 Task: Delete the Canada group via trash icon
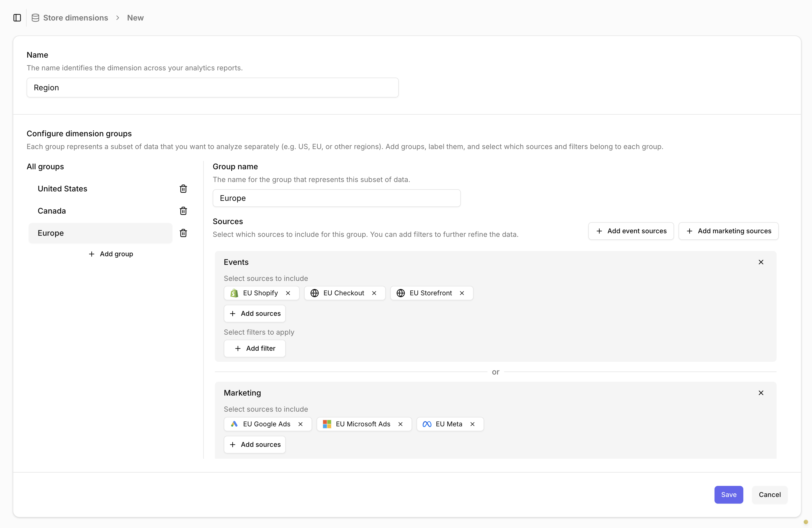pyautogui.click(x=183, y=211)
